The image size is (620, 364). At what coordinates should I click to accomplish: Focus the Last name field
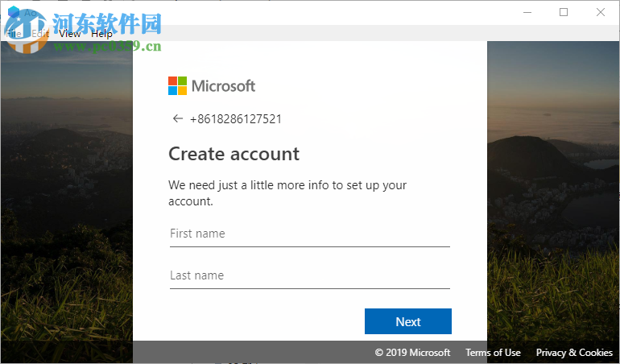point(310,276)
